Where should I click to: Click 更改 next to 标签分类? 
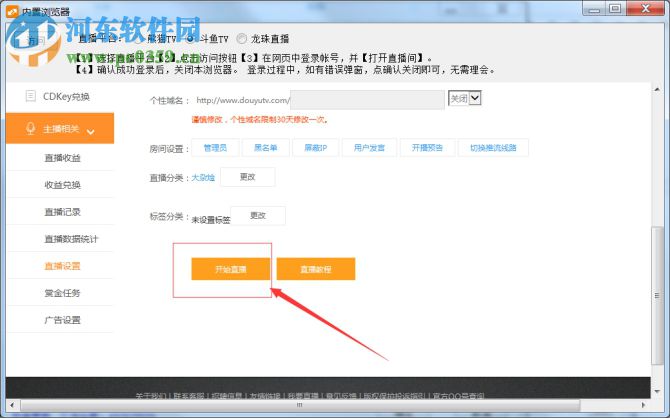(x=258, y=216)
